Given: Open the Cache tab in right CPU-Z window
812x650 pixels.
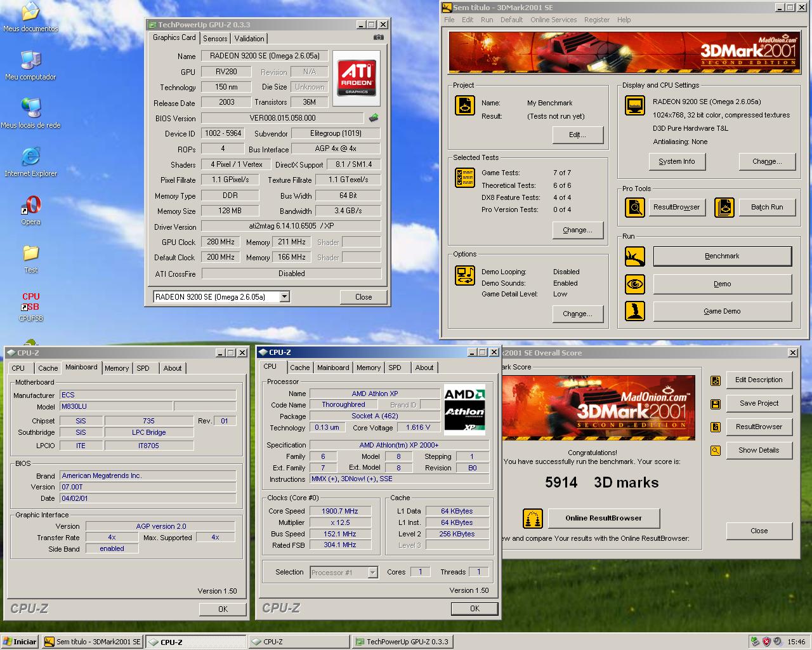Looking at the screenshot, I should pyautogui.click(x=300, y=368).
